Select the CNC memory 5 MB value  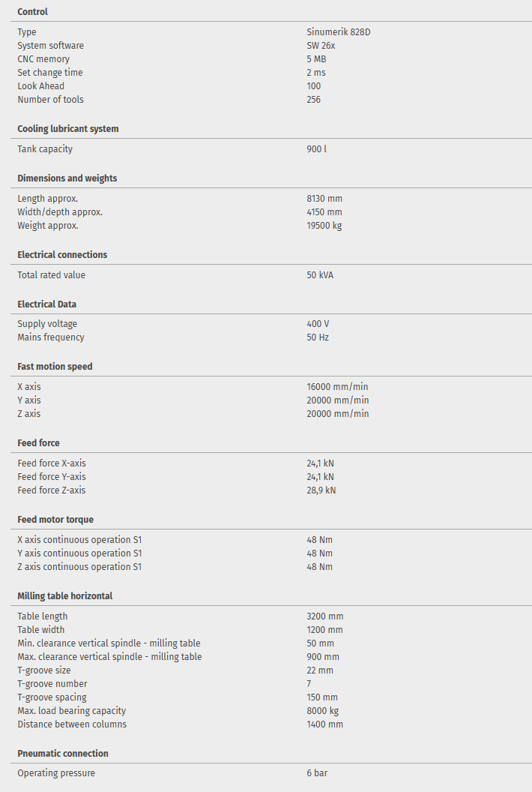[x=316, y=59]
